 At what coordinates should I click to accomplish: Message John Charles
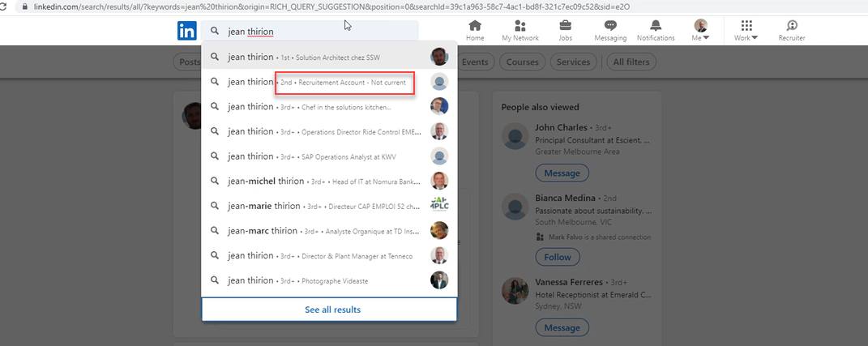pyautogui.click(x=562, y=173)
